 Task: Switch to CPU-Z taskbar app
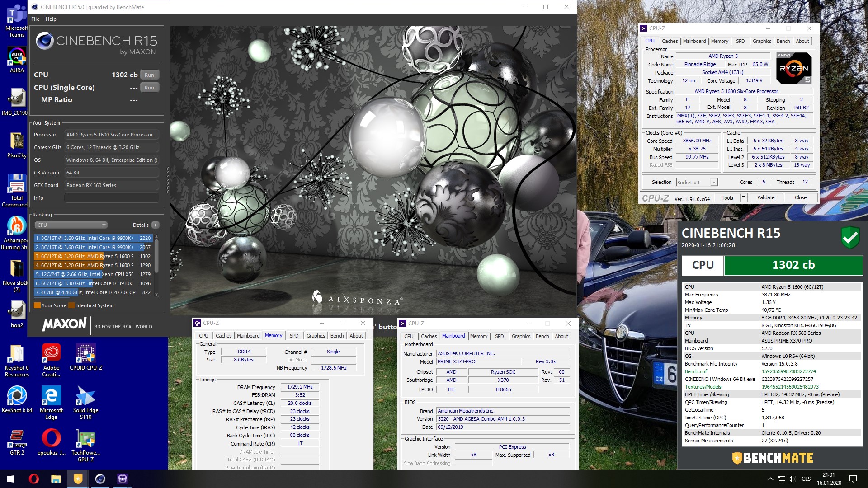pos(122,479)
